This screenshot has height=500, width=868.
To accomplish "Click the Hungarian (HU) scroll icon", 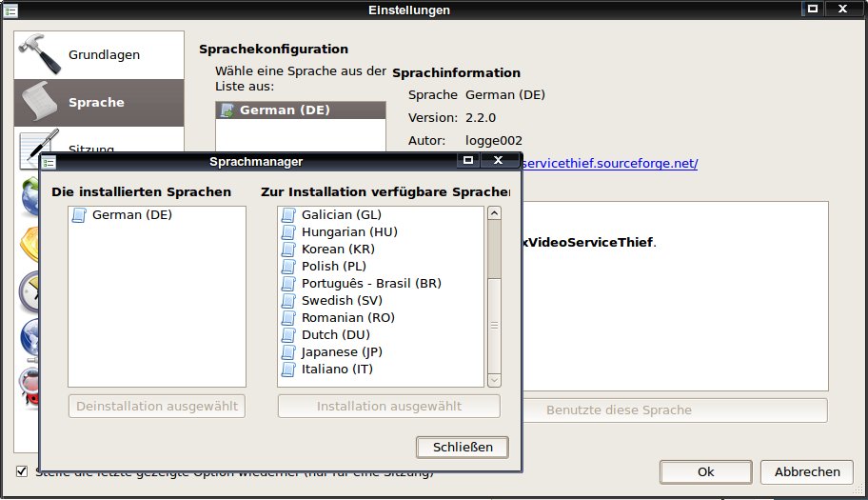I will 288,232.
